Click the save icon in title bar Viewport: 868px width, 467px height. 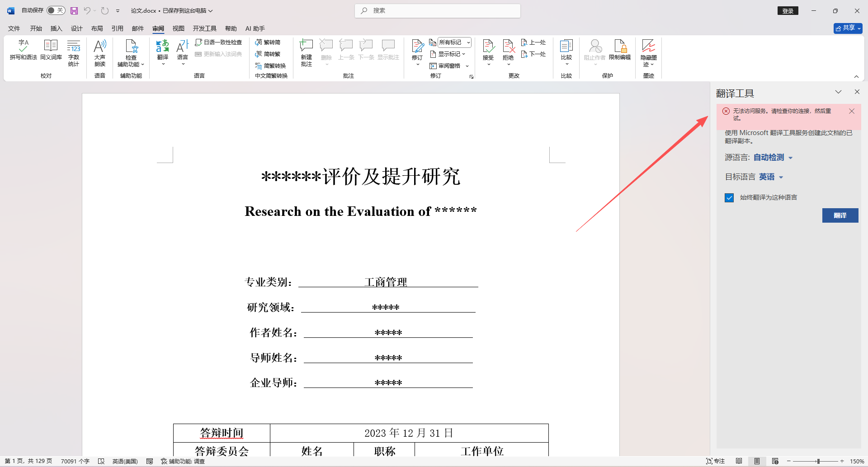coord(74,10)
